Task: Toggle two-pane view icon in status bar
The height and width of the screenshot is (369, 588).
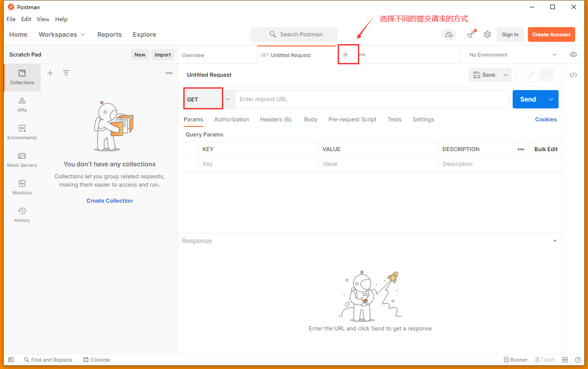Action: coord(565,360)
